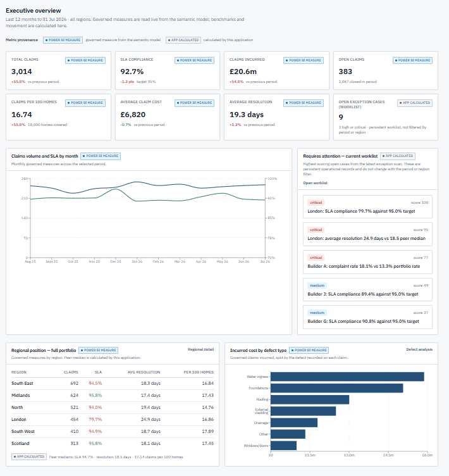Click the AVG RESOLUTION column header
The image size is (449, 476).
(144, 372)
